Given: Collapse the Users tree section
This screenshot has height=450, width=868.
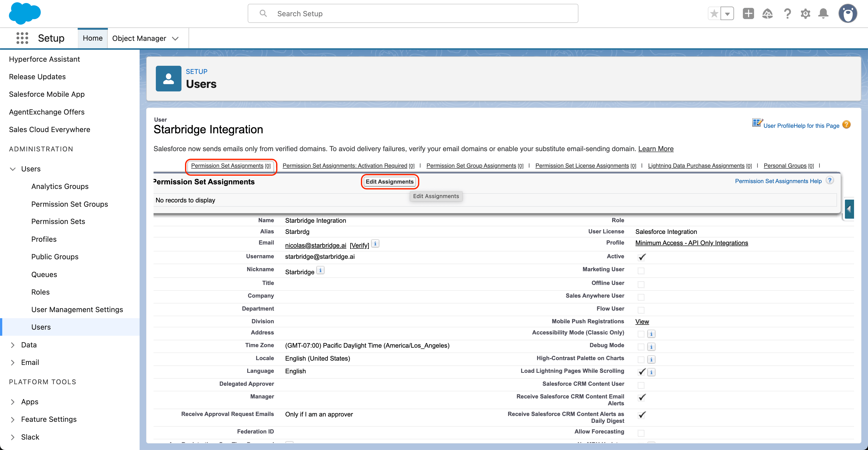Looking at the screenshot, I should 13,169.
